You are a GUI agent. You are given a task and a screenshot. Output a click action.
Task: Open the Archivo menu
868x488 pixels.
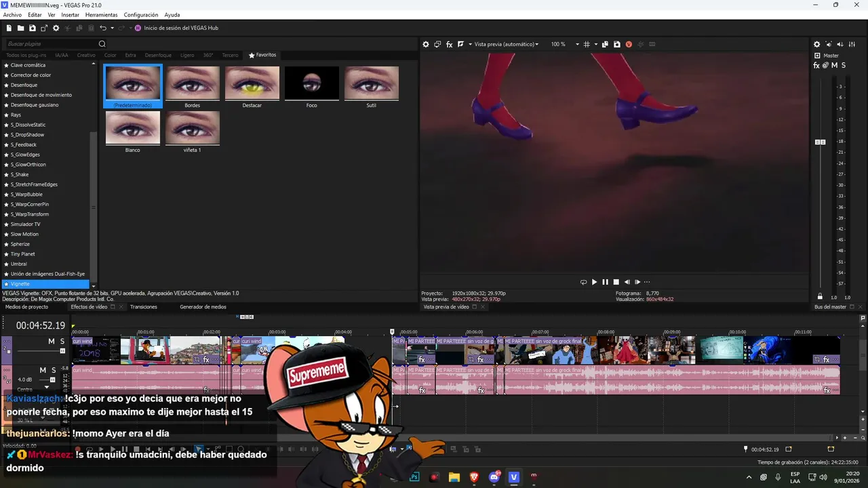coord(12,15)
